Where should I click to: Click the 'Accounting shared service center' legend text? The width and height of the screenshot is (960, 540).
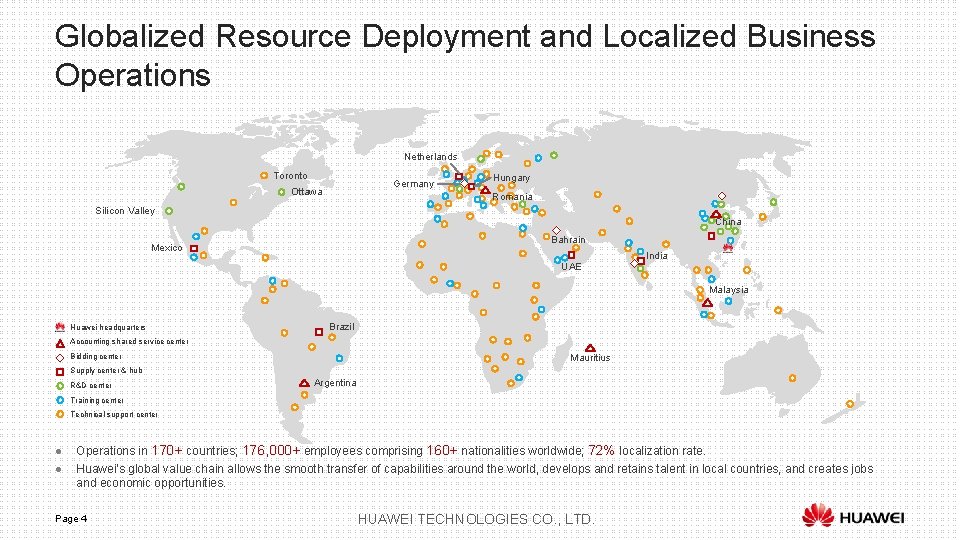[x=129, y=342]
